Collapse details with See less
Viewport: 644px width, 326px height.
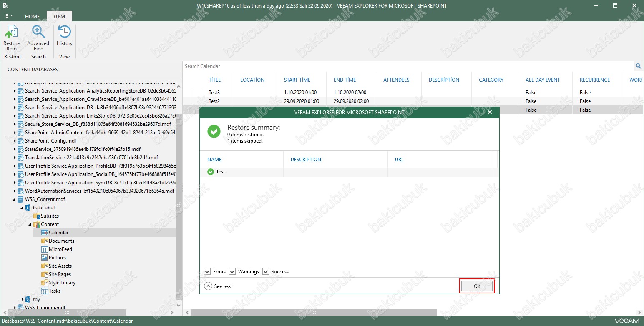pyautogui.click(x=218, y=286)
